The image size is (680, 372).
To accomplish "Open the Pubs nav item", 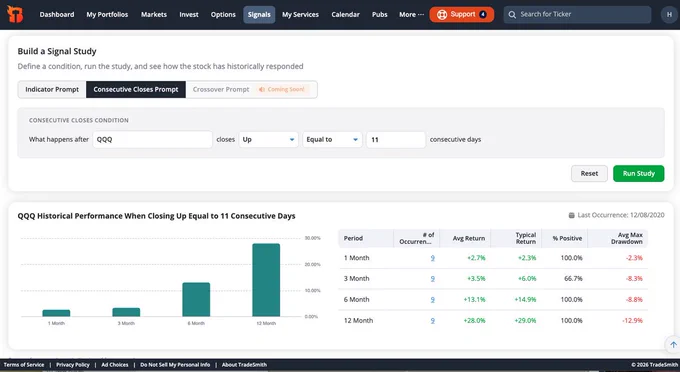I will (379, 14).
